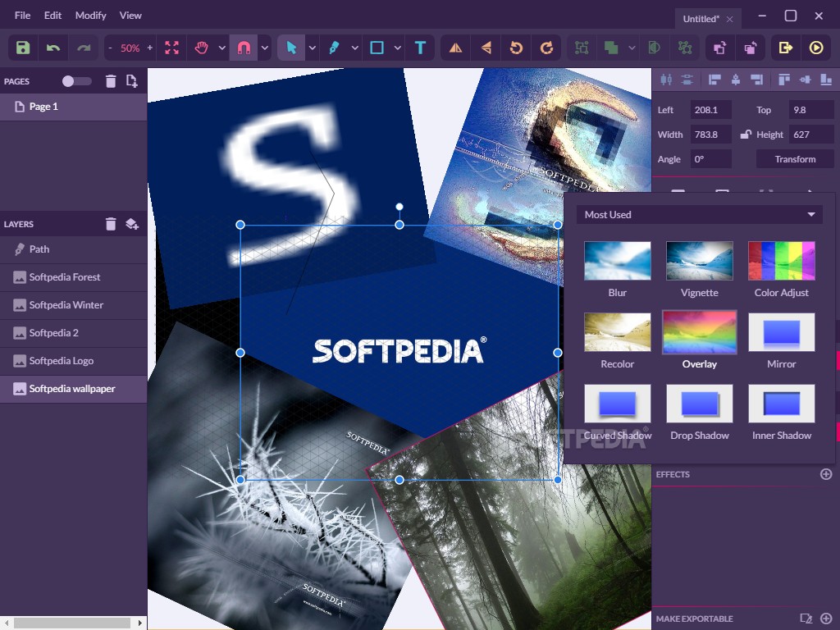The image size is (840, 630).
Task: Select the Softpedia Forest layer
Action: tap(73, 277)
